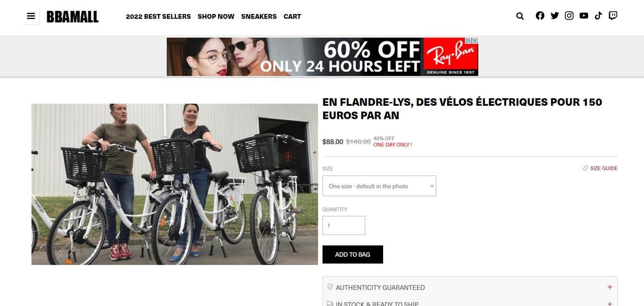Open the Twitch social icon
Screen dimensions: 644x306
(613, 15)
